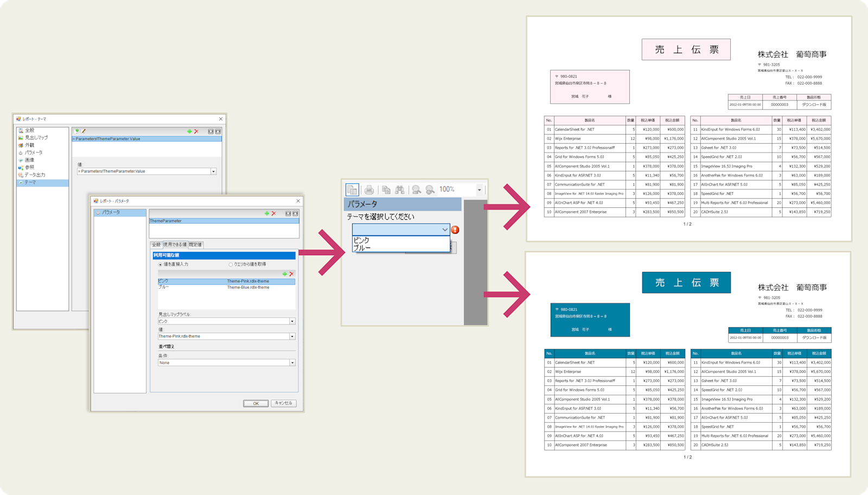Choose ピンク from the theme dropdown list

pyautogui.click(x=401, y=240)
